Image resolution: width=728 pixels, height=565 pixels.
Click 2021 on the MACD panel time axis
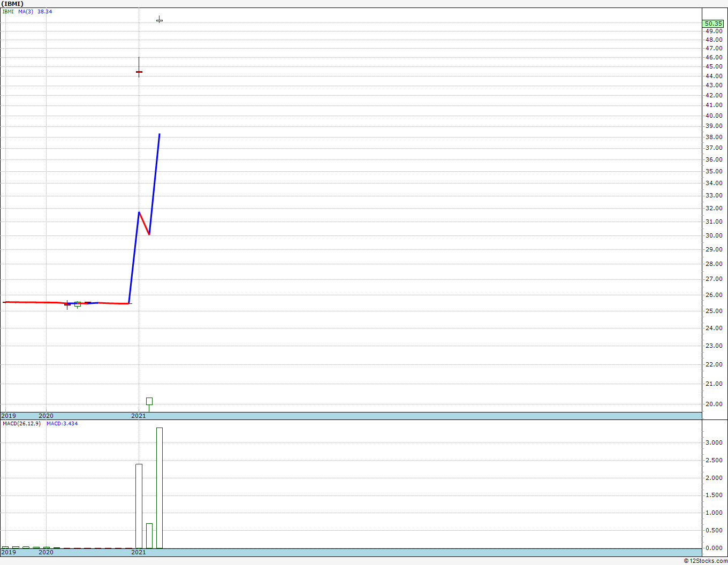[139, 552]
